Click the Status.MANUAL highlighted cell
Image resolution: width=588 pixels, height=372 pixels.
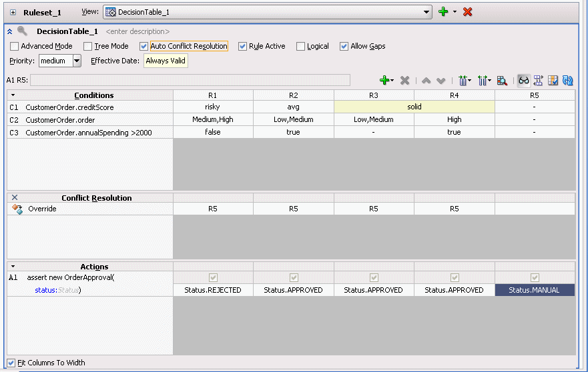[x=535, y=290]
